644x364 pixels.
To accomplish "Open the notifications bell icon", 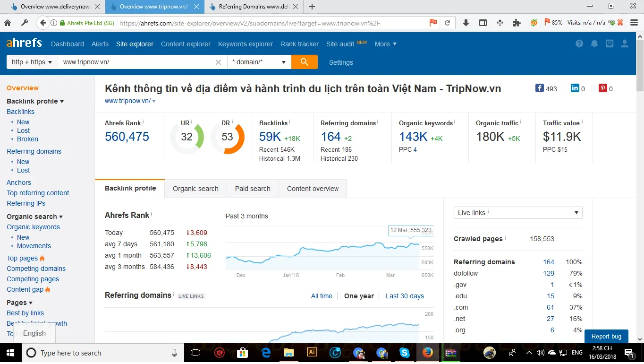I will pos(594,44).
